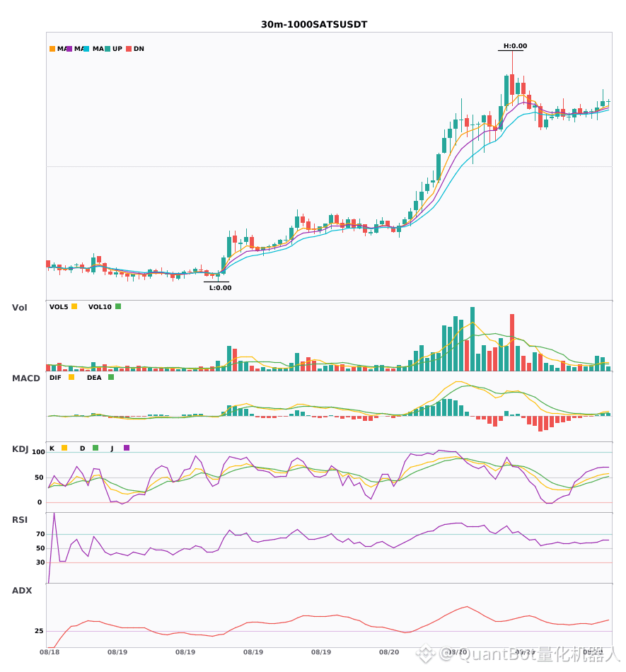
Task: Click the yellow DIF legend swatch
Action: point(71,377)
